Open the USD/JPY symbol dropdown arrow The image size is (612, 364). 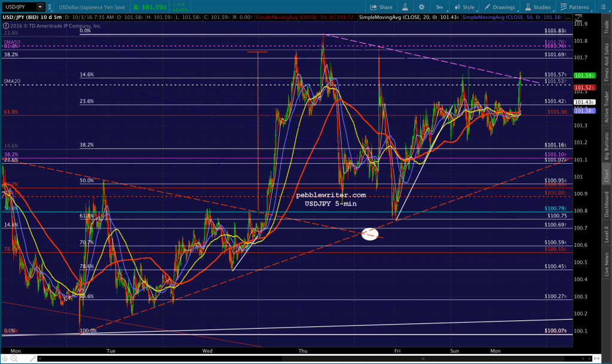40,7
